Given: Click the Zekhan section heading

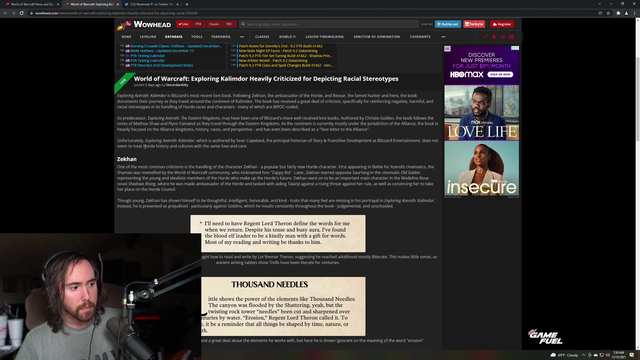Looking at the screenshot, I should (x=127, y=159).
